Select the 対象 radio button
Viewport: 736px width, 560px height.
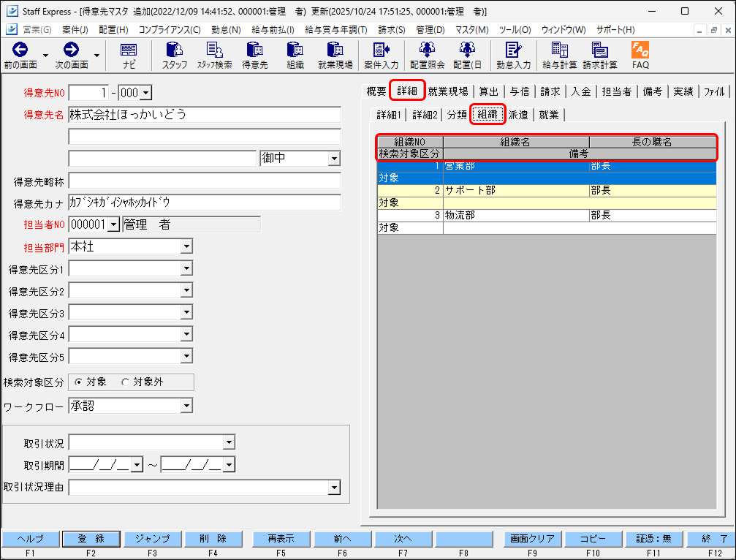pyautogui.click(x=80, y=382)
